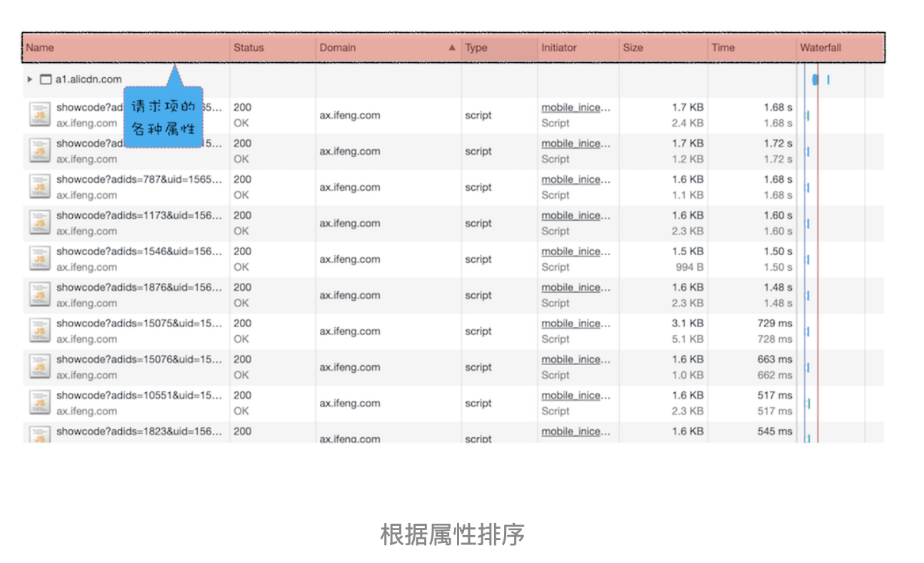
Task: Click the 1.72 s time value
Action: coord(778,144)
